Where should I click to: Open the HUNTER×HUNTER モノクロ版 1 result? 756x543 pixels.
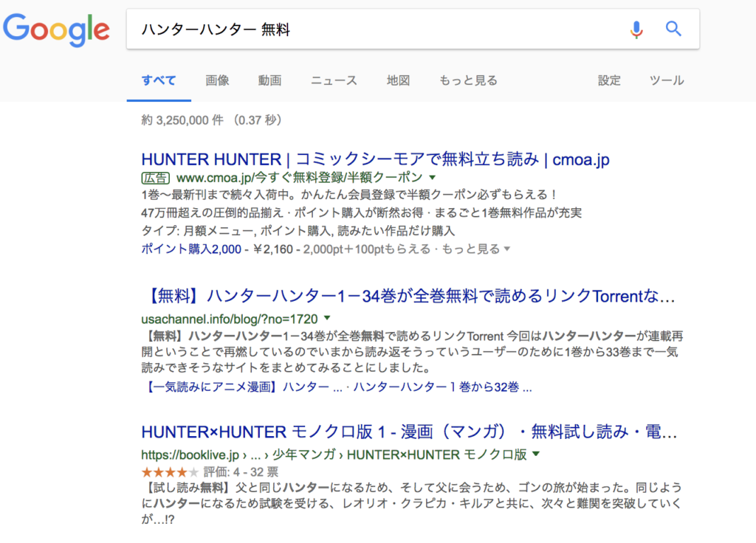coord(409,432)
